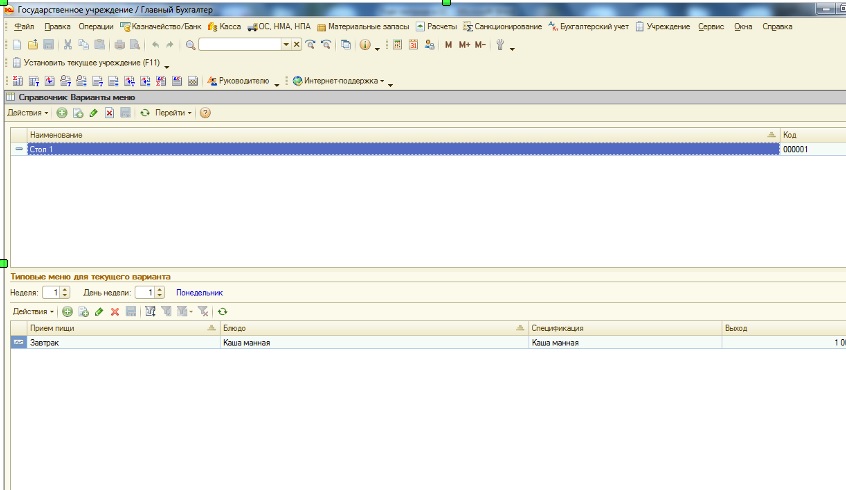Screen dimensions: 846x490
Task: Delete the typical menu row with the red X icon
Action: click(x=115, y=312)
